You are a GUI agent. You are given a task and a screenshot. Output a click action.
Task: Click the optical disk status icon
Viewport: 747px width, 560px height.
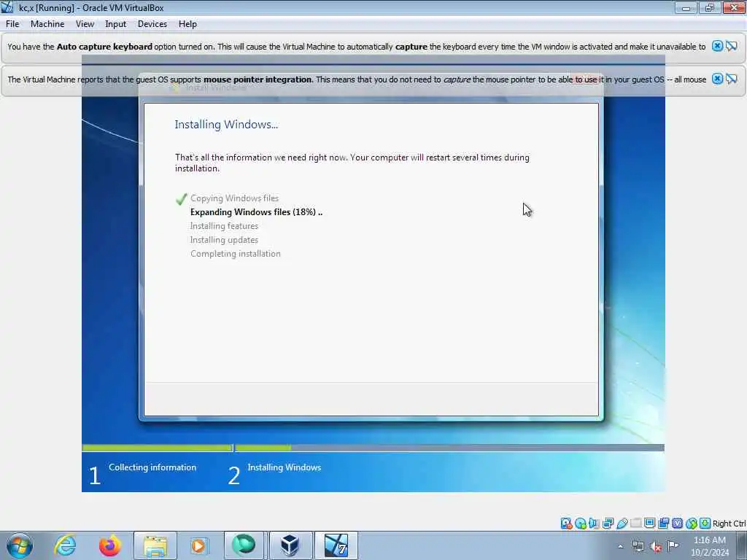coord(580,524)
